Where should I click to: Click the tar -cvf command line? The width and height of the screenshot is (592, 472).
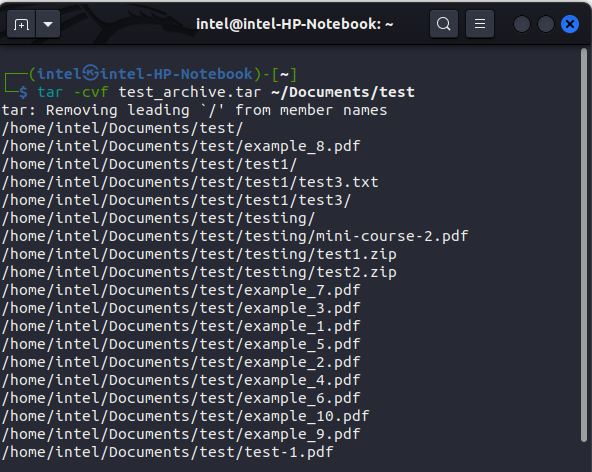(x=226, y=92)
